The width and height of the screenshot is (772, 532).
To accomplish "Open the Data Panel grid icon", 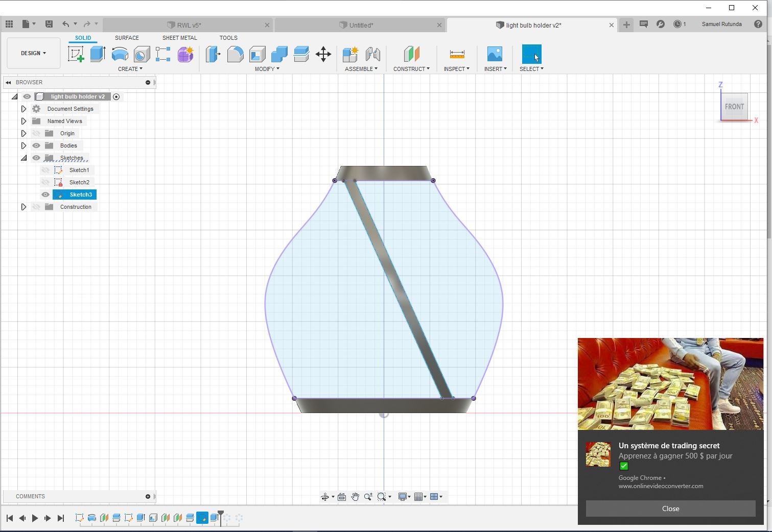I will coord(9,24).
